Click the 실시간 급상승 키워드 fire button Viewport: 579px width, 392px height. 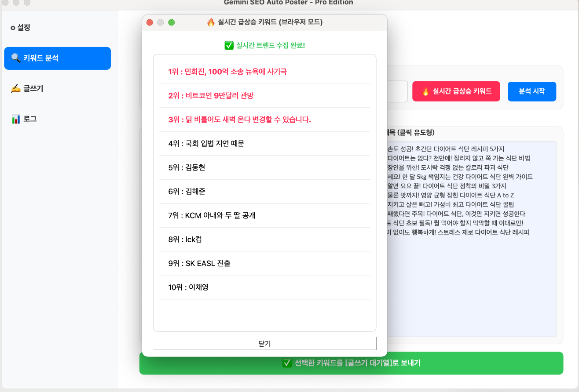pos(456,91)
